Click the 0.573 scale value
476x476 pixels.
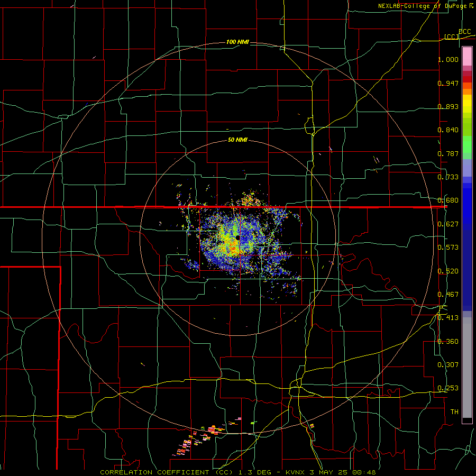point(448,248)
